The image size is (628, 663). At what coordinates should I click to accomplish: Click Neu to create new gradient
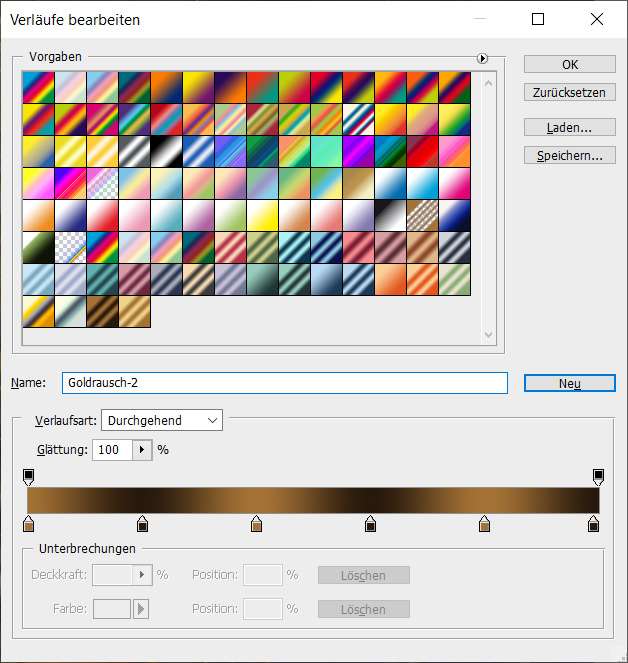569,383
